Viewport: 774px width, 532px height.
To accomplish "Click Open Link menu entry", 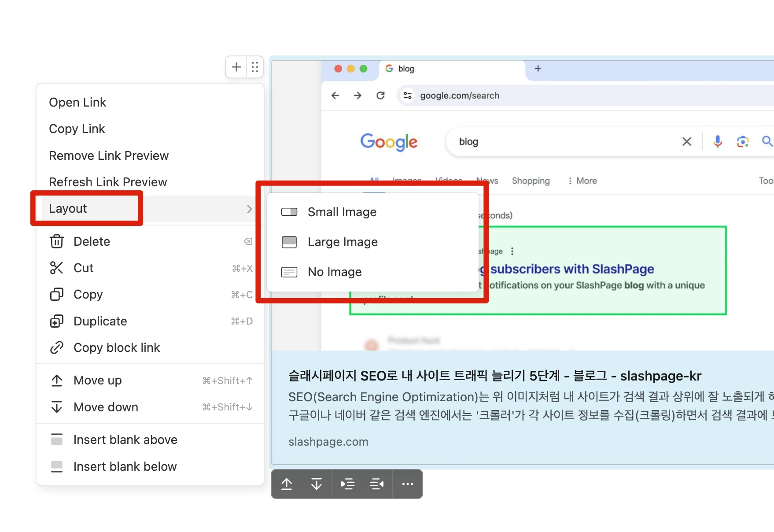I will [77, 103].
